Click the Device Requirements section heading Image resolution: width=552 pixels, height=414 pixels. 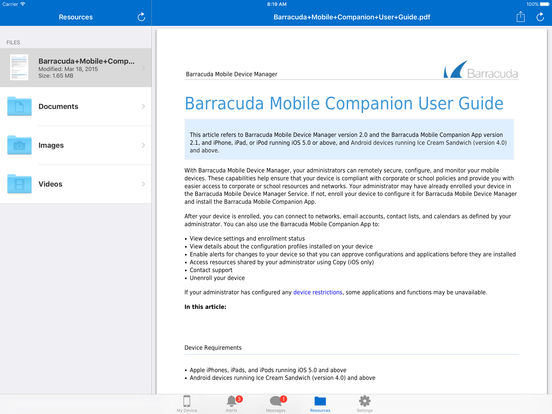point(213,347)
